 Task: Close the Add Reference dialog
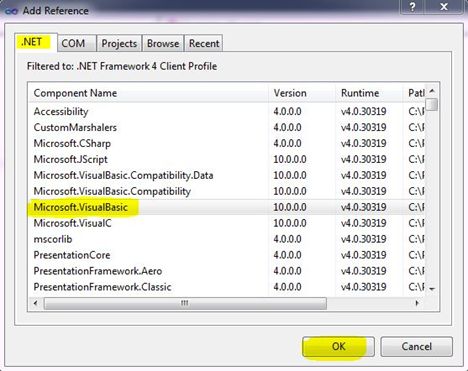point(444,6)
